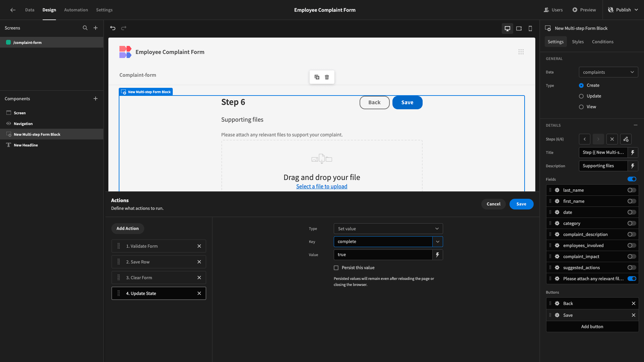Delete the selected form block
This screenshot has height=362, width=644.
click(327, 77)
